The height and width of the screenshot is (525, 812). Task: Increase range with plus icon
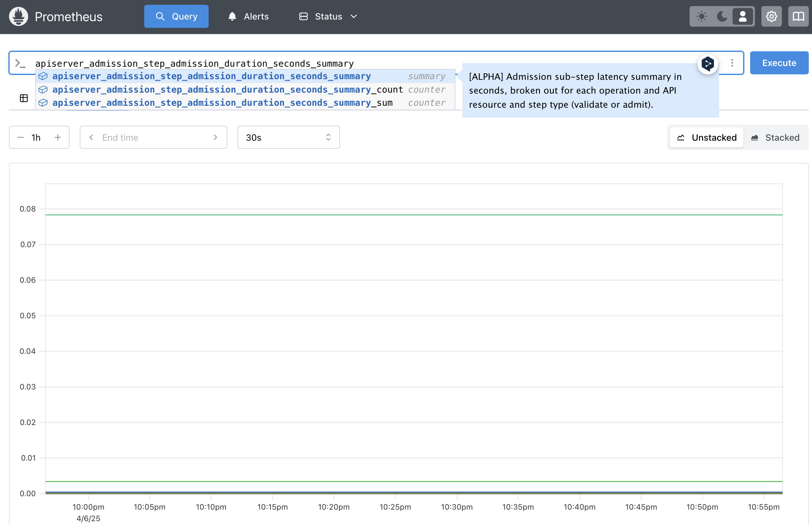click(x=58, y=137)
